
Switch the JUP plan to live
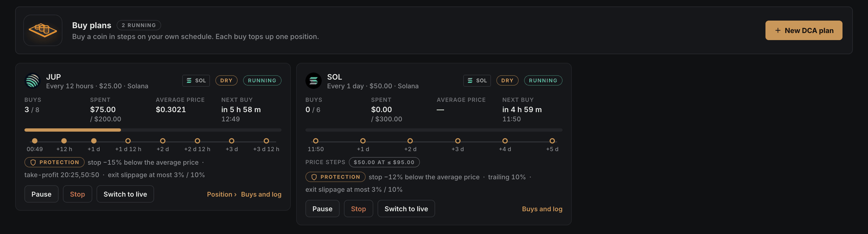coord(125,194)
